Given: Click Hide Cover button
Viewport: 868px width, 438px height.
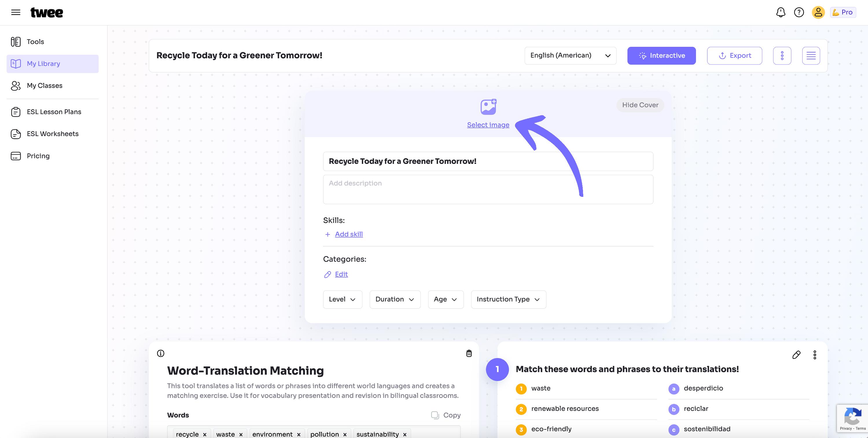Looking at the screenshot, I should pyautogui.click(x=640, y=105).
